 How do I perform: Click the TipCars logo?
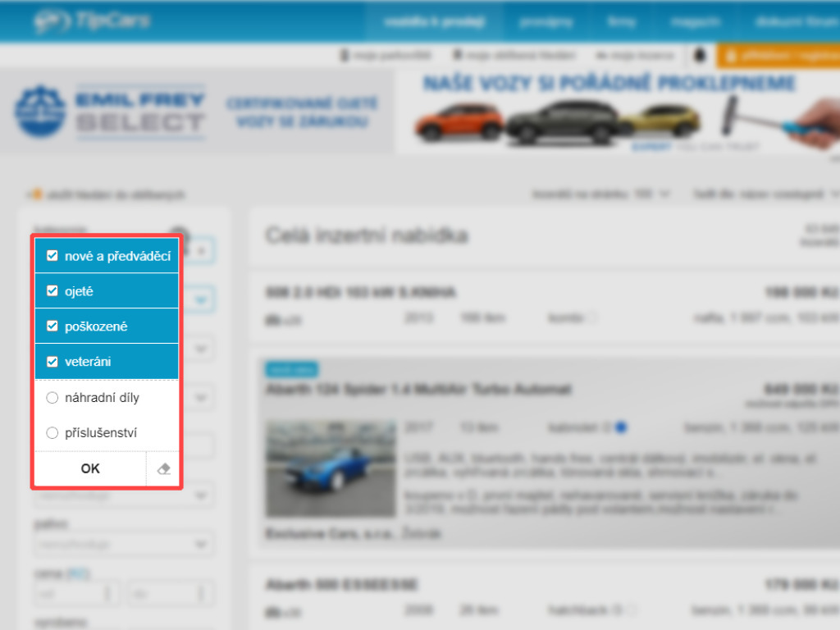coord(92,21)
